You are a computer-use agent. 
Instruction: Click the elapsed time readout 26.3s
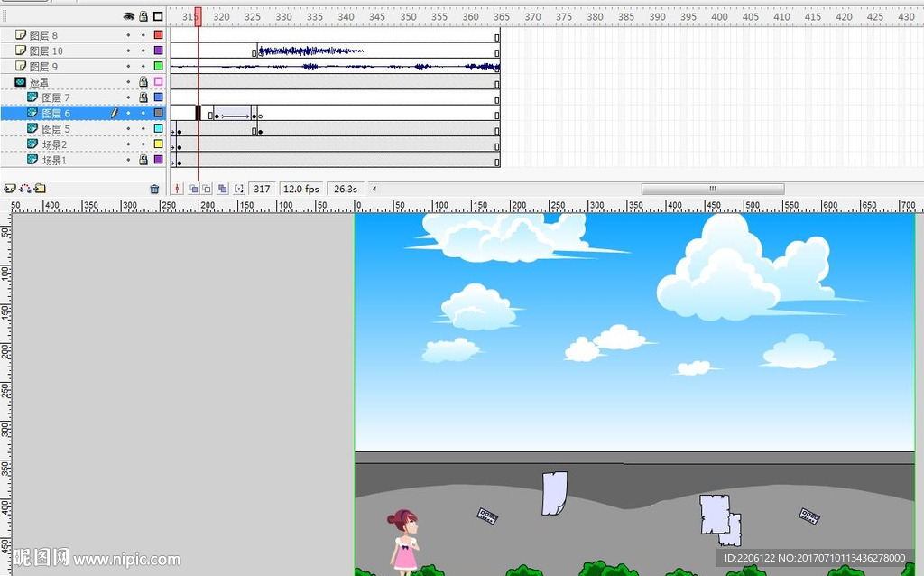tap(346, 189)
